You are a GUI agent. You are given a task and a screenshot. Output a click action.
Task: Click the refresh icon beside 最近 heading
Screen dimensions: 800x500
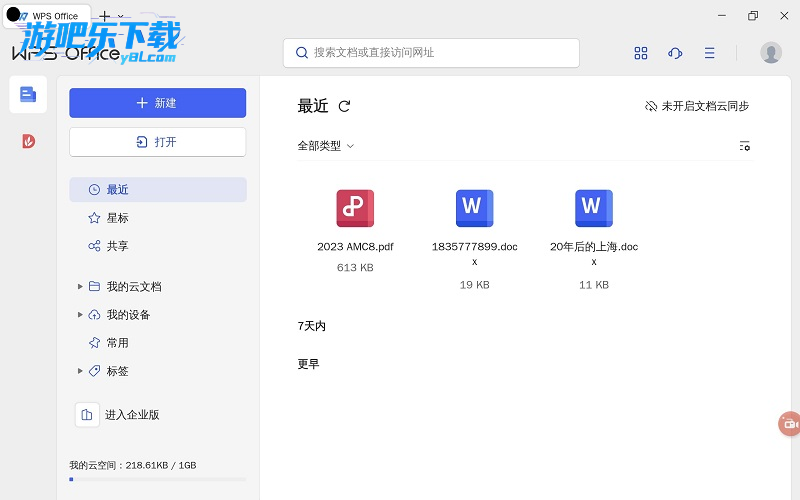[x=345, y=106]
